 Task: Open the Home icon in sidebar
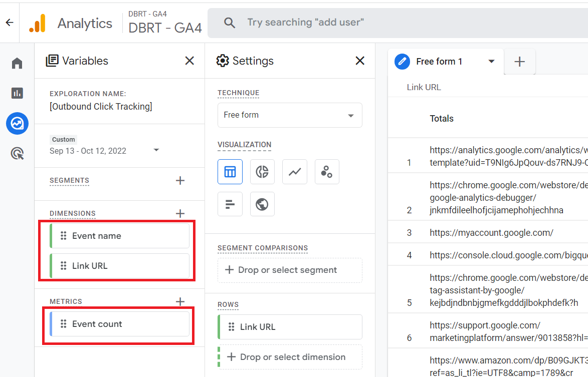(x=17, y=63)
